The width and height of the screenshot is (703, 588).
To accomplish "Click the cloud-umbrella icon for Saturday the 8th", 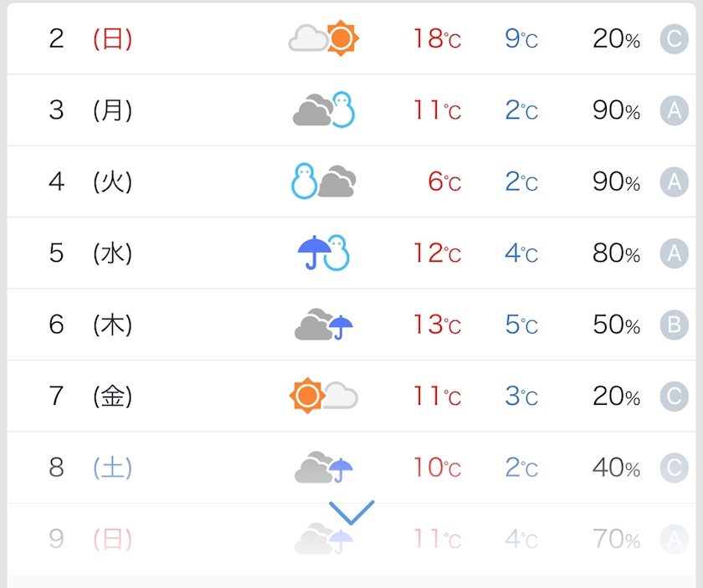I will pyautogui.click(x=324, y=467).
